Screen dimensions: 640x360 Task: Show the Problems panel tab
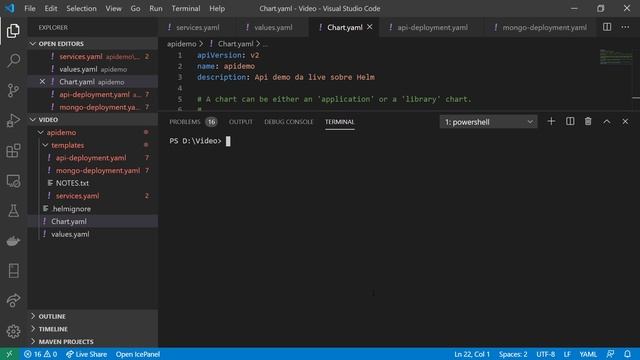point(193,122)
